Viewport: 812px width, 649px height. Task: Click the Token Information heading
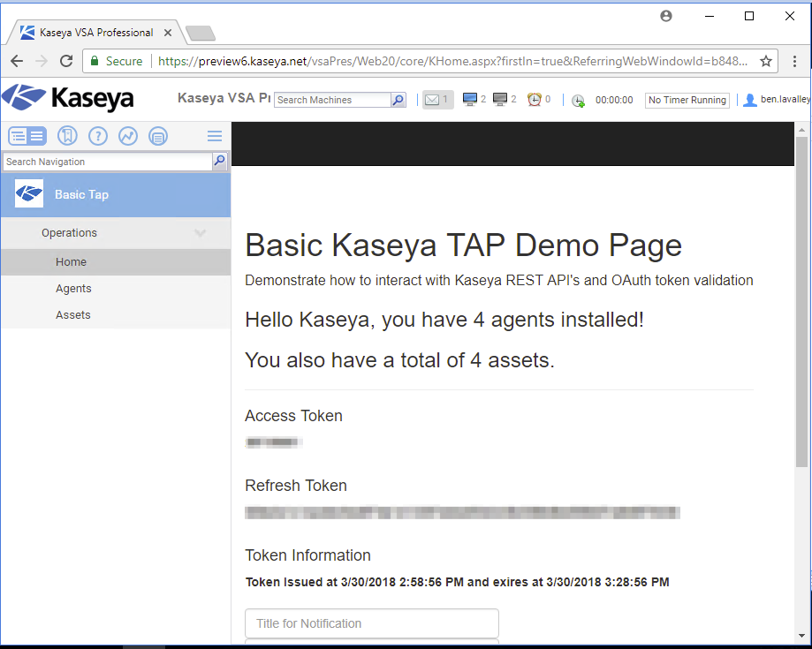307,555
